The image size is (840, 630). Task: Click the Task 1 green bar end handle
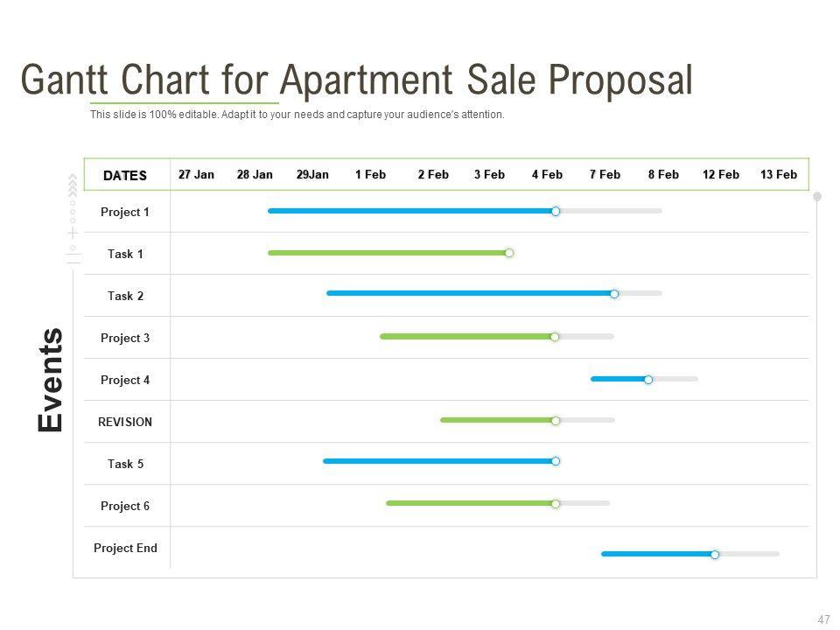click(509, 253)
